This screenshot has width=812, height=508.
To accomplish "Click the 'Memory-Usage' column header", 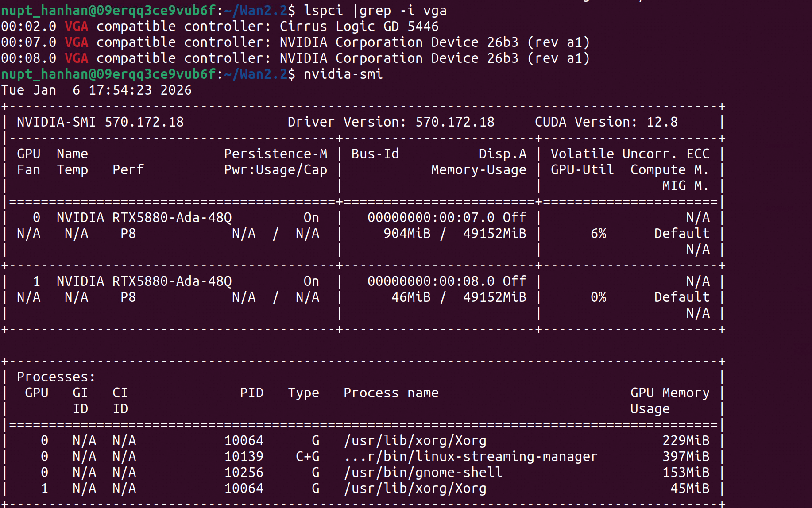I will click(x=479, y=169).
